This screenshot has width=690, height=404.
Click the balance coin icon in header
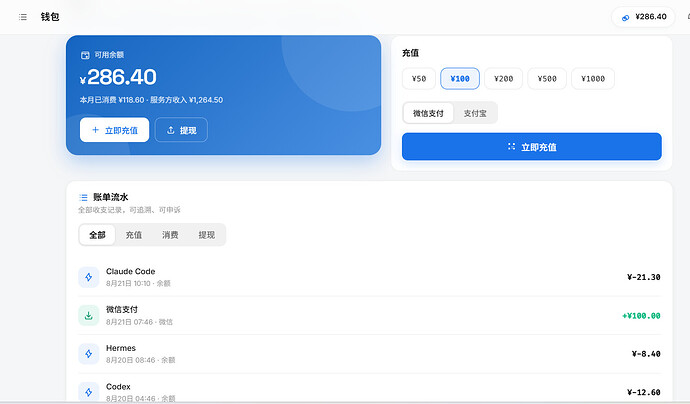(x=625, y=18)
